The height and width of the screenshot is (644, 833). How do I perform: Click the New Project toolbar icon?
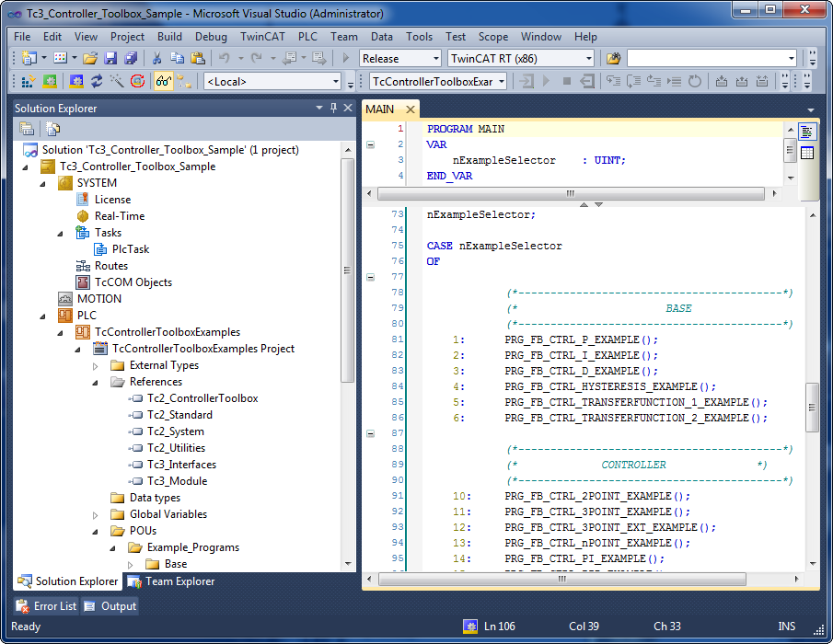point(29,58)
